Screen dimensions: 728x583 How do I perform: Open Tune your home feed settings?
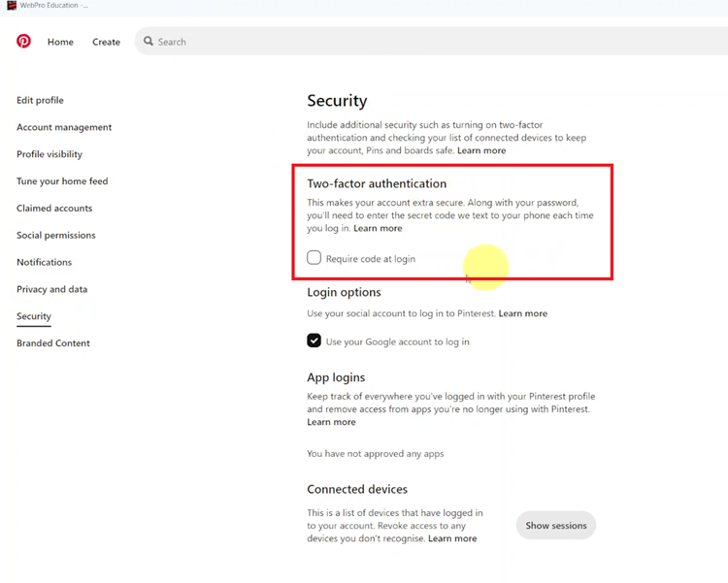(x=62, y=181)
